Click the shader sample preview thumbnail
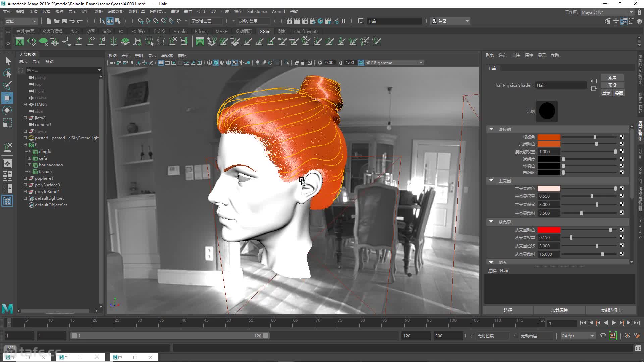This screenshot has height=362, width=644. pos(547,111)
